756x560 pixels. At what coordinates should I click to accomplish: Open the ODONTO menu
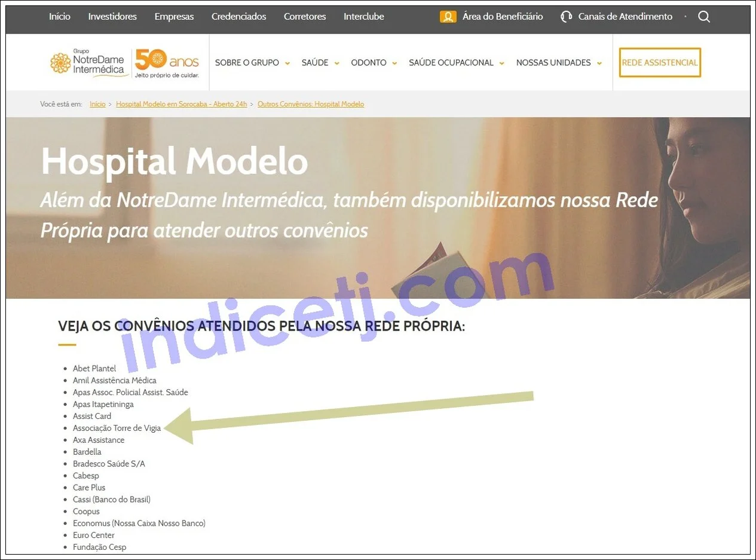point(369,63)
